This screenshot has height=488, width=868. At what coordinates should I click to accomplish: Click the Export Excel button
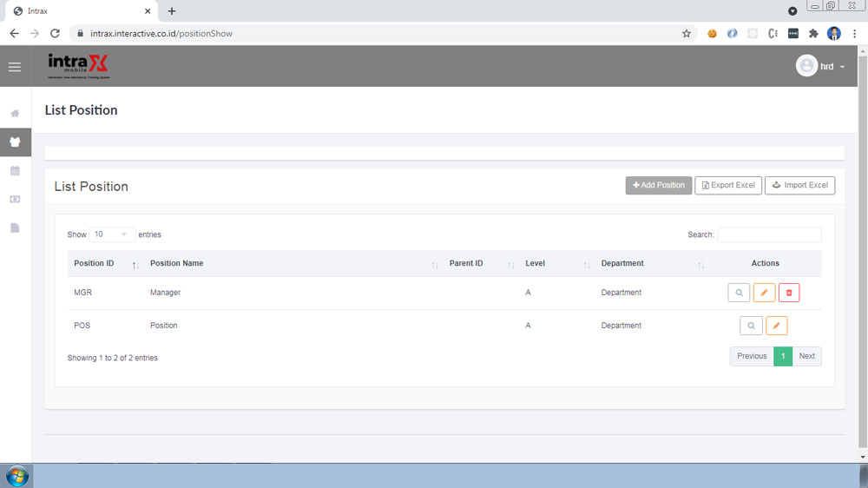[728, 185]
